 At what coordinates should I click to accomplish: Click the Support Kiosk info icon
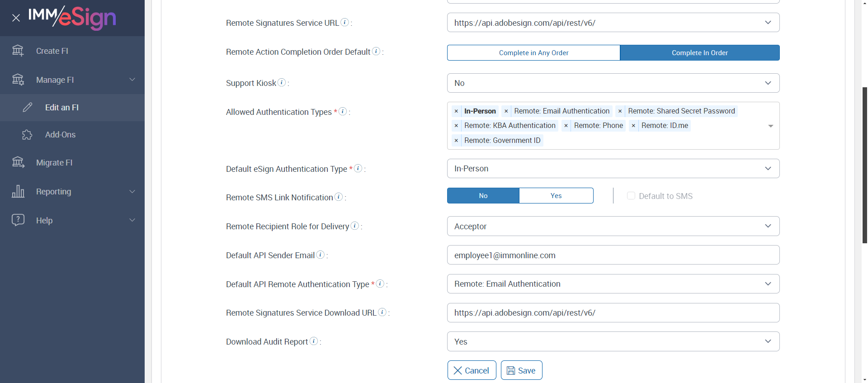tap(282, 82)
